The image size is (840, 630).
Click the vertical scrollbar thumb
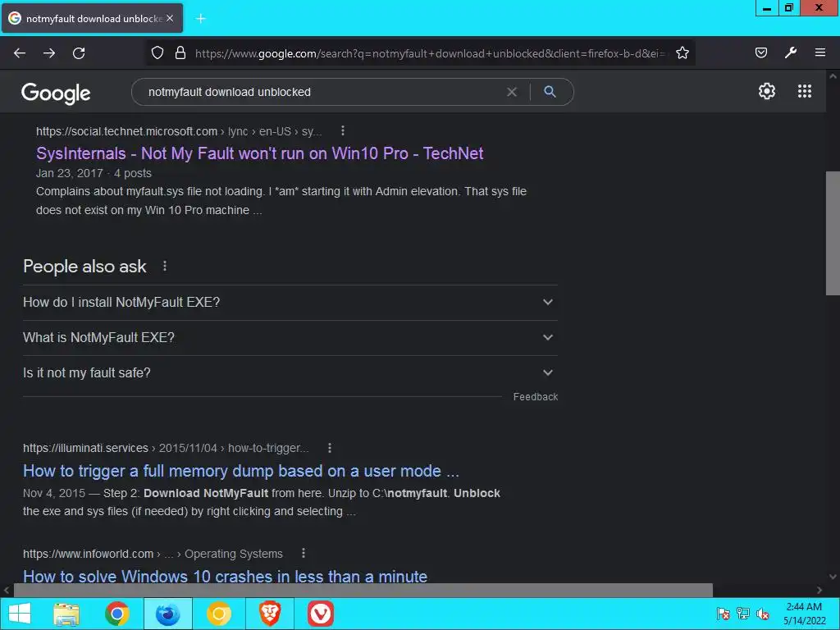point(833,233)
